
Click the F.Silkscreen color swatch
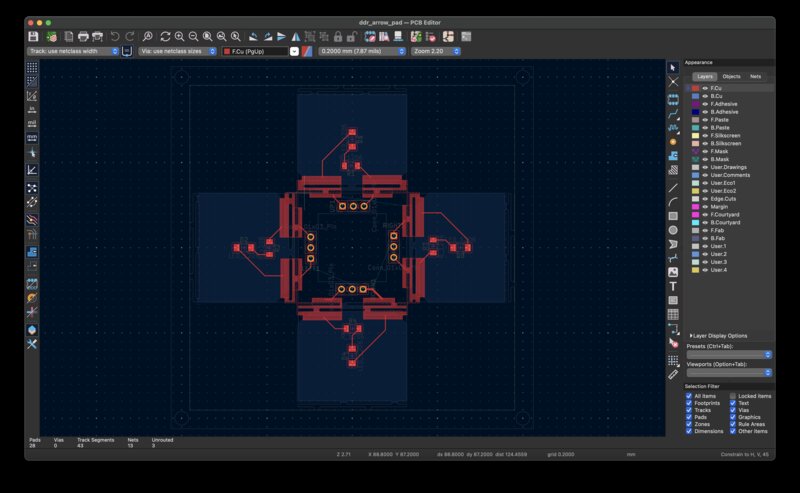[696, 135]
